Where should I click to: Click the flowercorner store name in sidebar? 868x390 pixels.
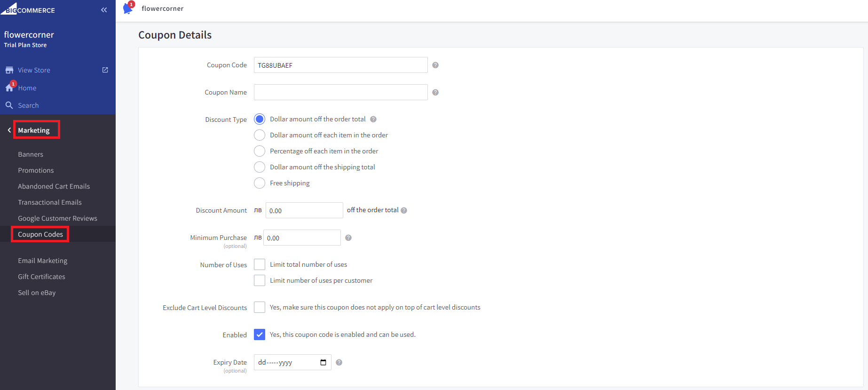pos(29,34)
